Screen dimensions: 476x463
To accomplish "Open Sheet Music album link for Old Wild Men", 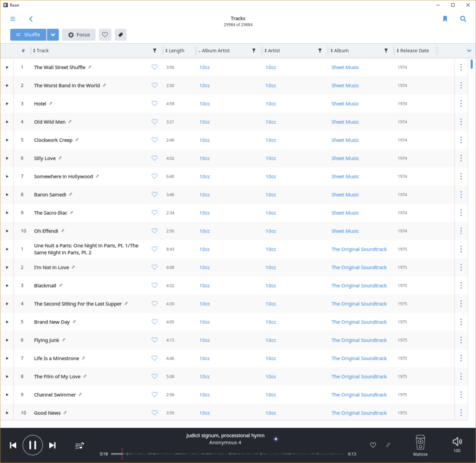I will (345, 122).
